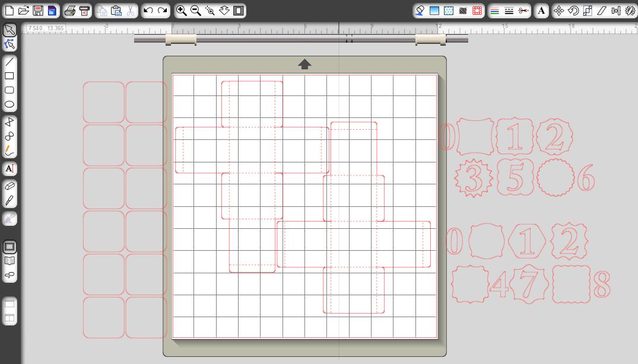
Task: Select the Text tool
Action: [9, 168]
